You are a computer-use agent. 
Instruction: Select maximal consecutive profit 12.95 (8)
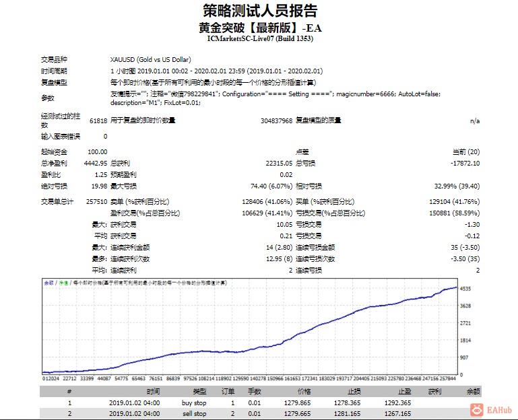(280, 259)
